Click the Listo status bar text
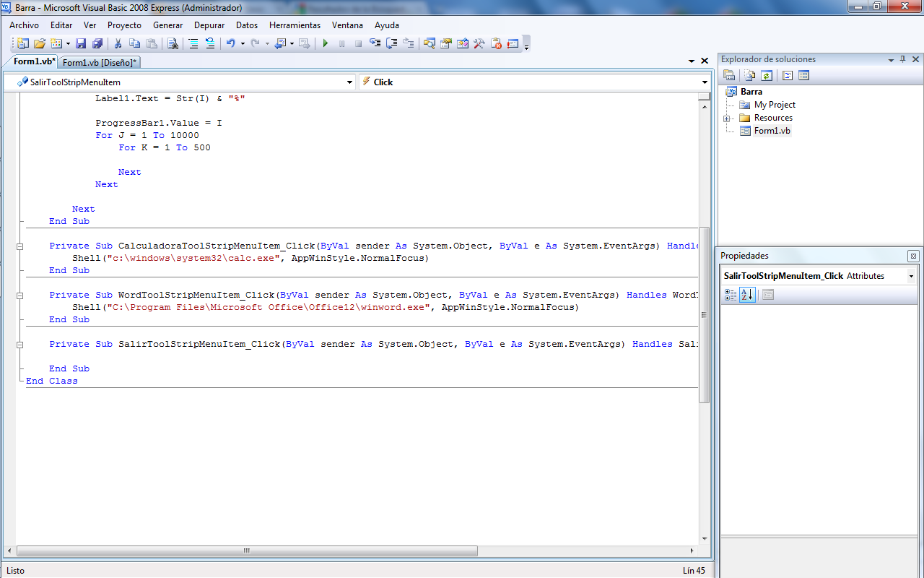 tap(15, 571)
